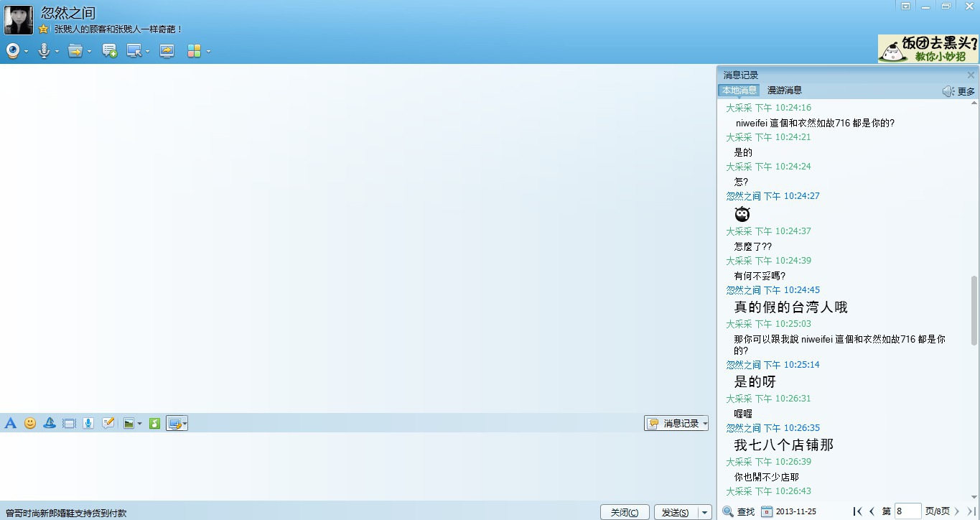This screenshot has height=520, width=980.
Task: Click the 饭团去黑头 advertisement banner
Action: 928,49
